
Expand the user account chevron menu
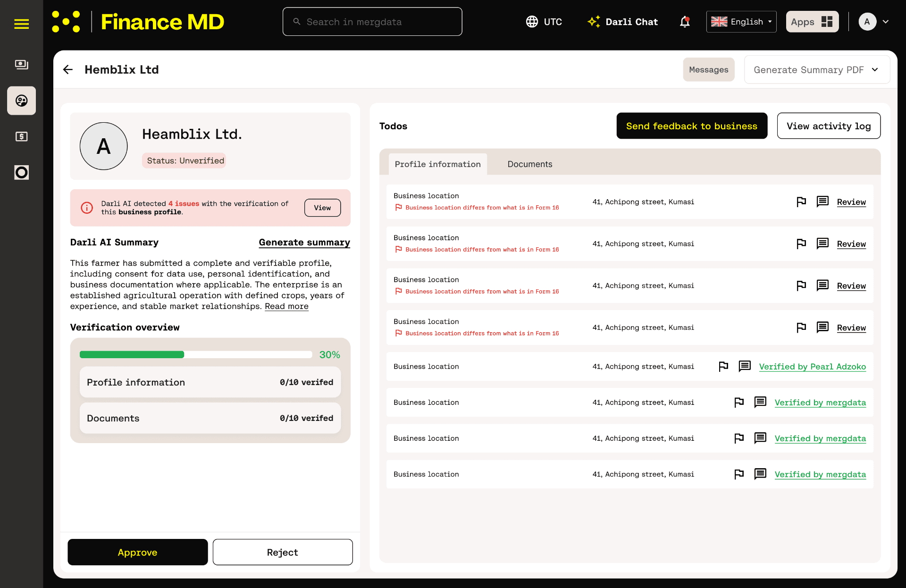coord(886,22)
